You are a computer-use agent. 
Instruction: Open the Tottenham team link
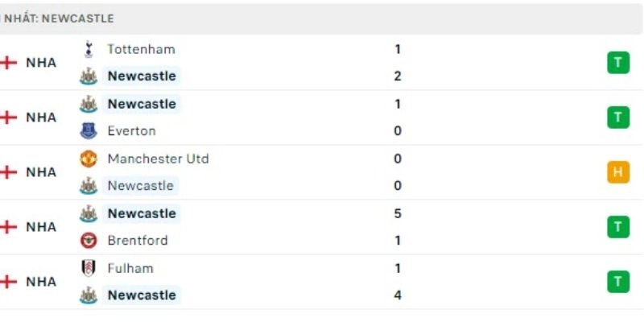[141, 49]
